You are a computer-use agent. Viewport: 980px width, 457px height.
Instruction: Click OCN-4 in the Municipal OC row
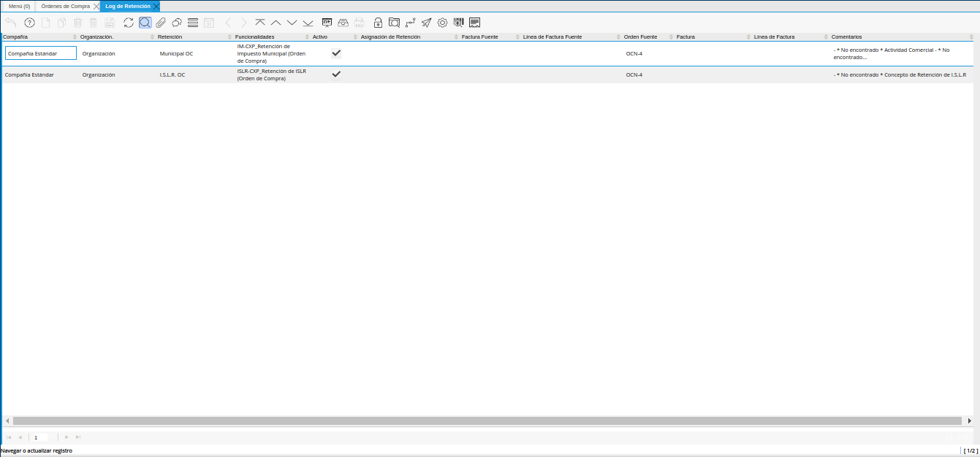click(x=634, y=53)
